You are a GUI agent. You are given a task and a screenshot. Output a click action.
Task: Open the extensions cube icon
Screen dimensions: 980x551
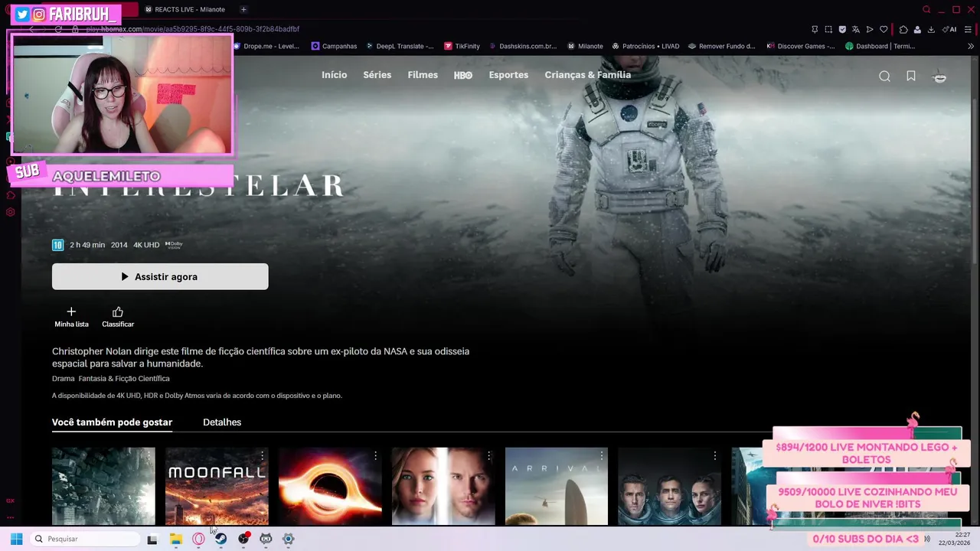pos(903,29)
